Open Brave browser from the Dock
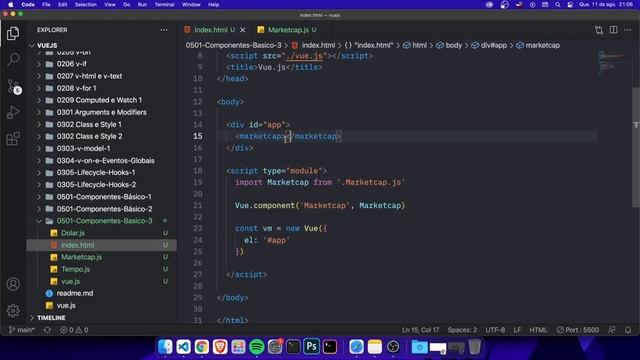The image size is (640, 360). tap(220, 347)
